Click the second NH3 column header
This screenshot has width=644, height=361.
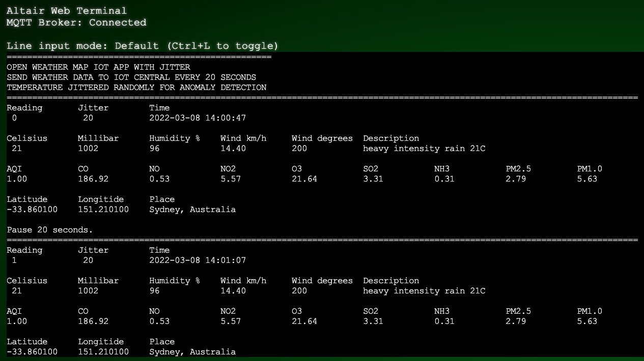point(442,311)
